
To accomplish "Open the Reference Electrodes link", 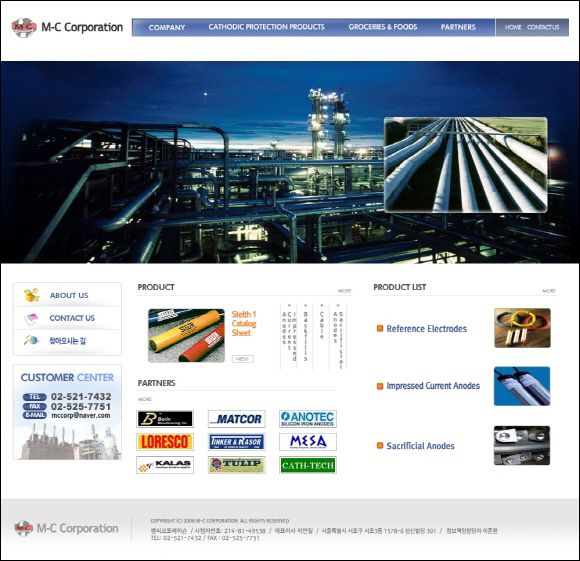I will 426,328.
